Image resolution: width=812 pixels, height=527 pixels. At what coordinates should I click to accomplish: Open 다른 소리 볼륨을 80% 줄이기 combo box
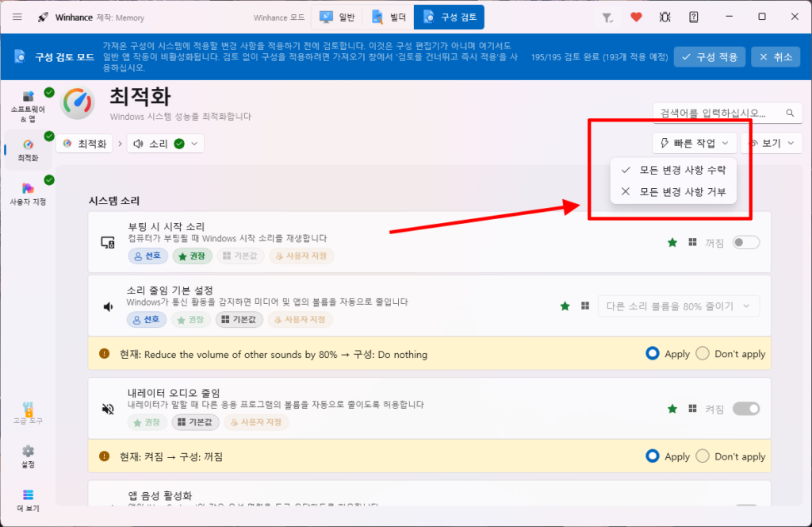coord(679,306)
